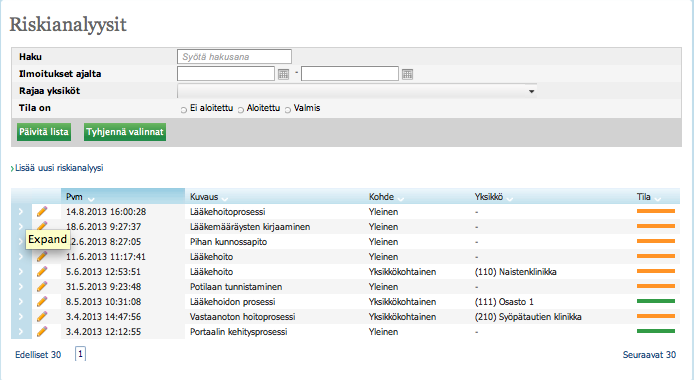Click green status bar of Portaalin kehitysprosessi row
Image resolution: width=694 pixels, height=380 pixels.
pyautogui.click(x=655, y=331)
